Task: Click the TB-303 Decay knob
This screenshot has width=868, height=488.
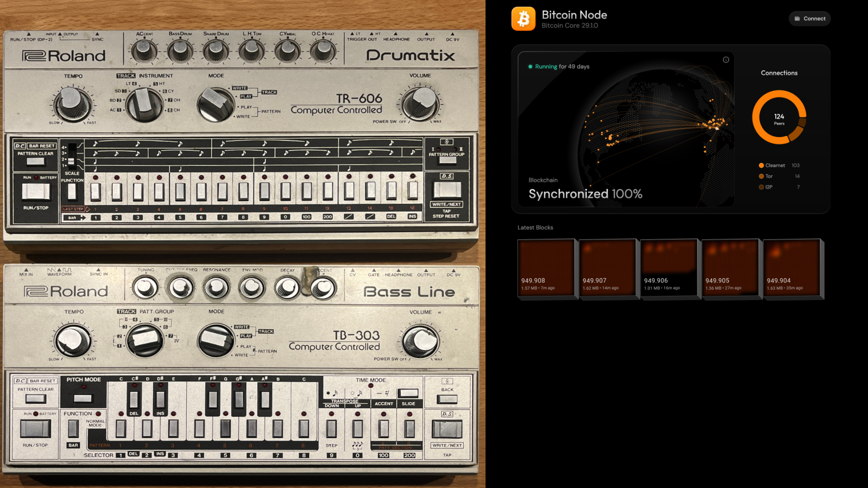Action: click(288, 287)
